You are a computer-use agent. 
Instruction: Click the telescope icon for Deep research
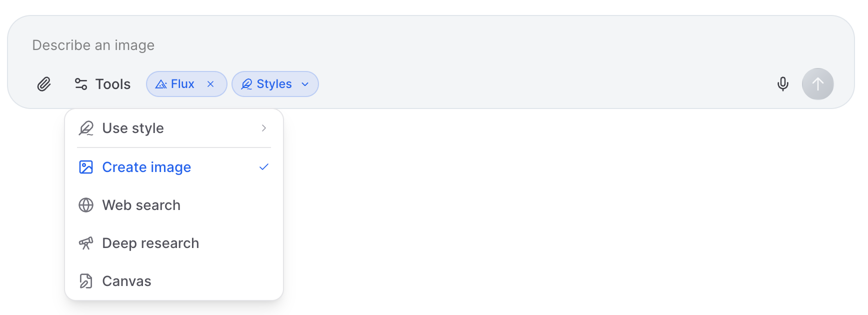click(86, 243)
